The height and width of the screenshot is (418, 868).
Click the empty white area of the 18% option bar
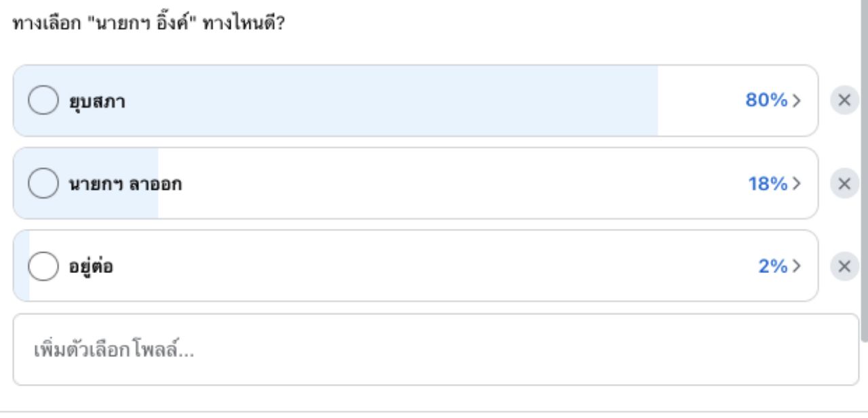coord(441,184)
